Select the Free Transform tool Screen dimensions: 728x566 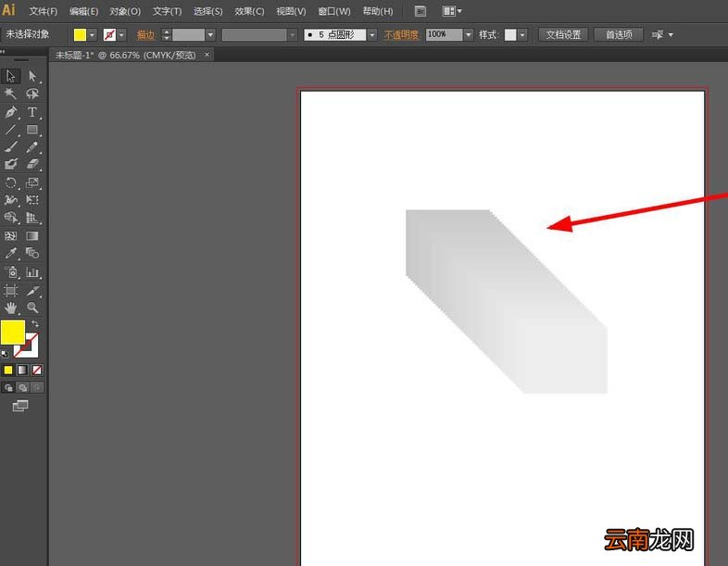(32, 200)
